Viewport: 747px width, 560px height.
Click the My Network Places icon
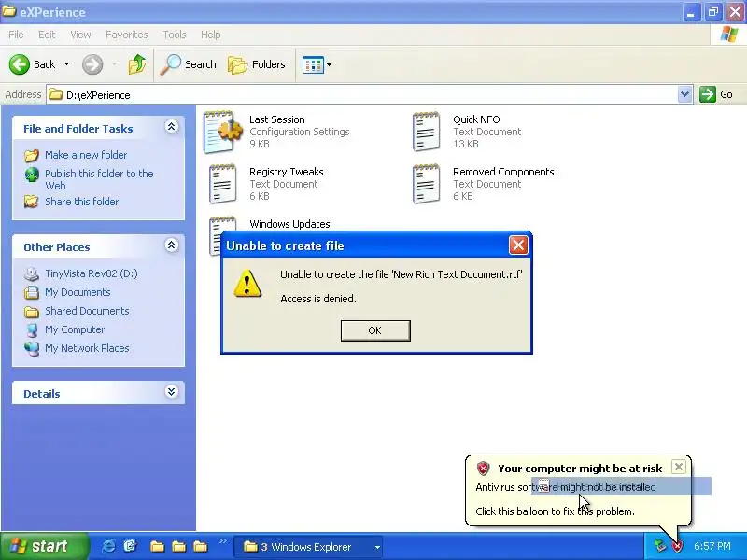coord(32,348)
